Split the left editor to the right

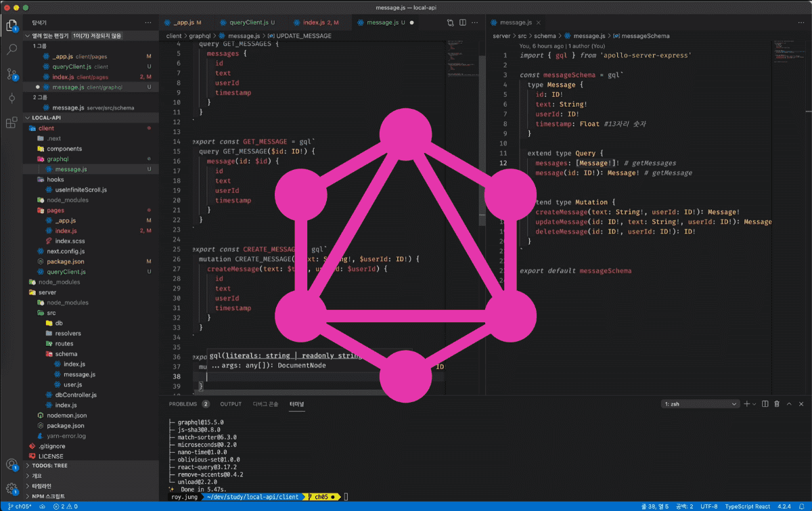pos(464,22)
